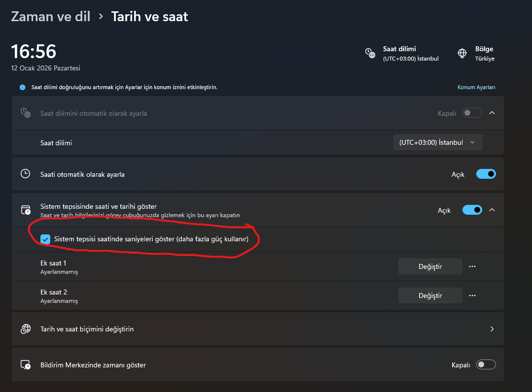This screenshot has width=532, height=392.
Task: Open the Konum Ayarları link
Action: pyautogui.click(x=476, y=87)
